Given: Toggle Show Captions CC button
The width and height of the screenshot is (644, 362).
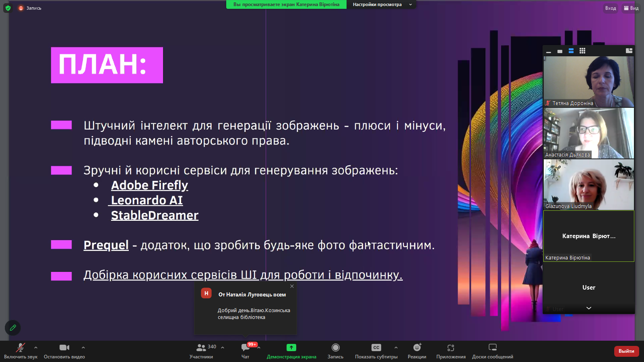Looking at the screenshot, I should point(376,348).
